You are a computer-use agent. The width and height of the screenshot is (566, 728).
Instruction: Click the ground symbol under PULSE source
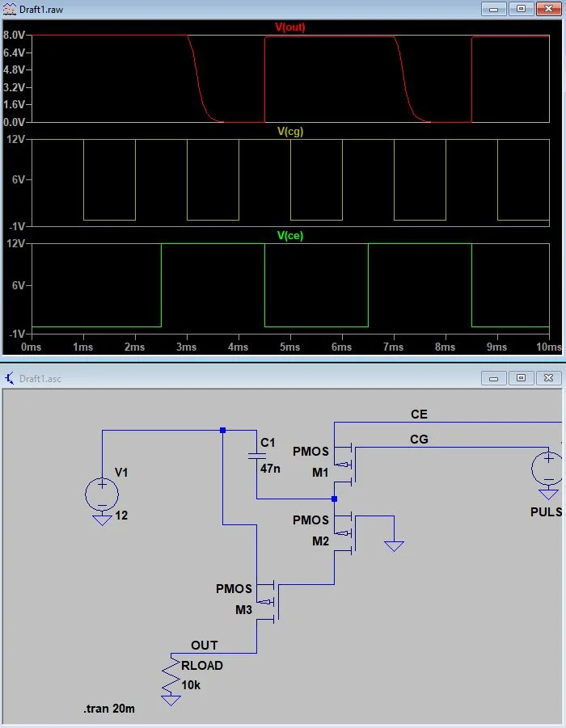pos(548,494)
